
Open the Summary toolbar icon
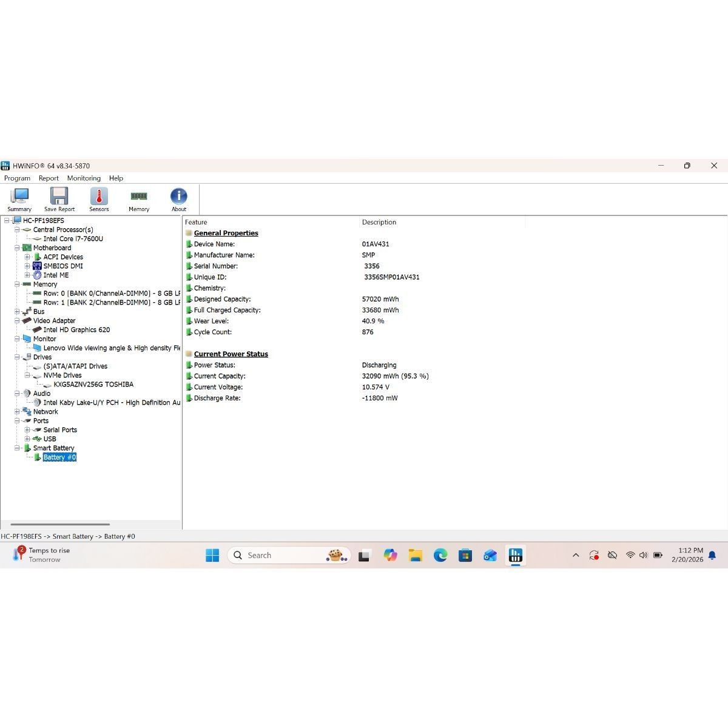point(19,200)
